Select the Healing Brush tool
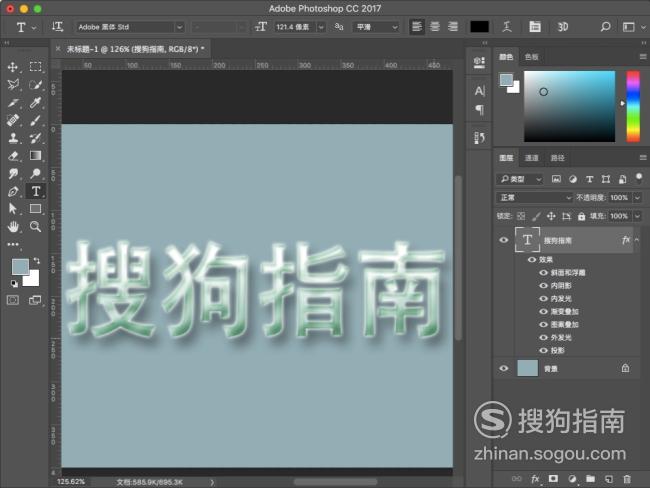650x488 pixels. [13, 120]
